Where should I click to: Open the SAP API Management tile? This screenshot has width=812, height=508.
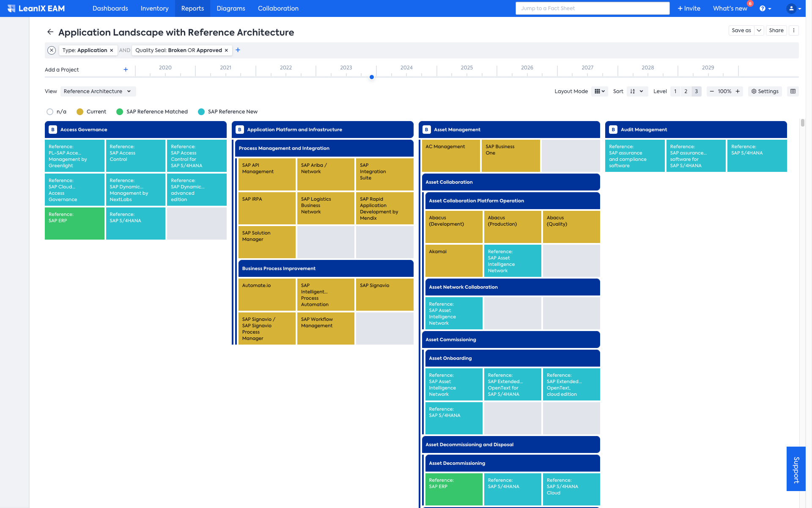coord(267,174)
